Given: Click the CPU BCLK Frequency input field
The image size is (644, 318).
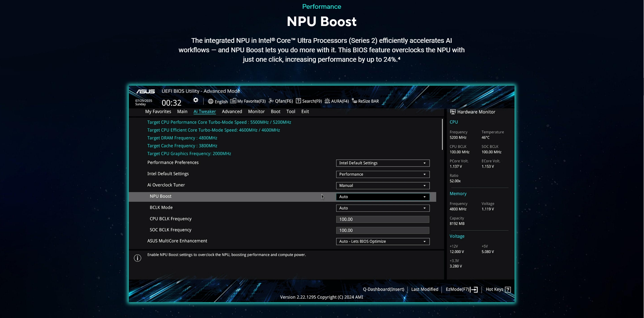Looking at the screenshot, I should (x=383, y=220).
